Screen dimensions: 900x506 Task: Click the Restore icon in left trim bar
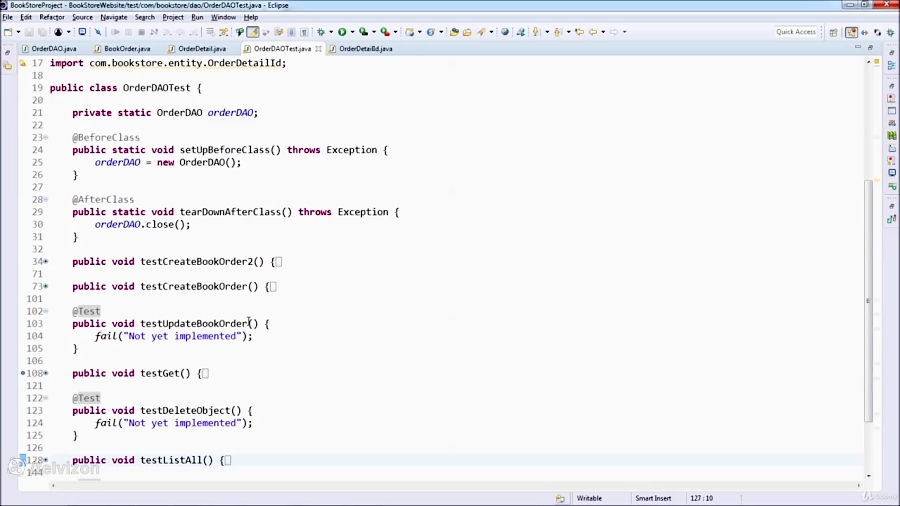click(7, 52)
